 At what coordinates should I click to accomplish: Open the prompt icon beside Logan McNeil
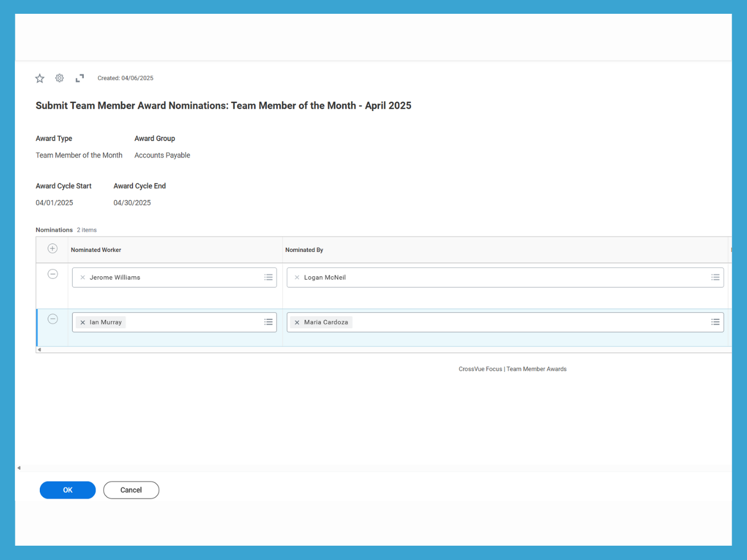715,277
